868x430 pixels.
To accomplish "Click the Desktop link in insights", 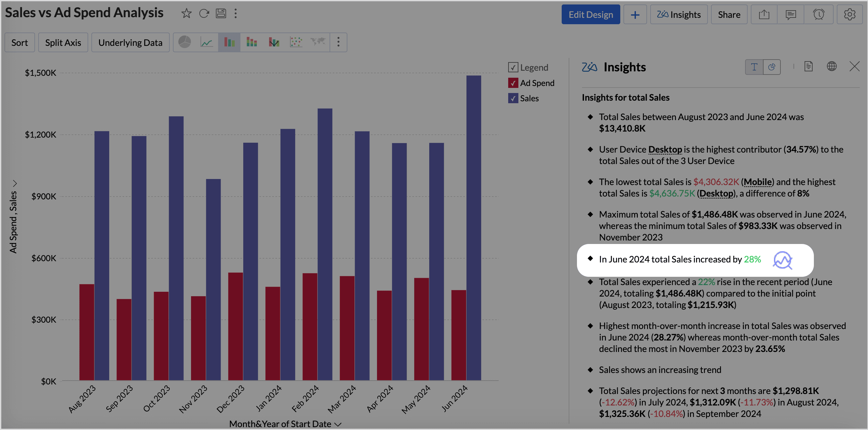I will click(665, 149).
